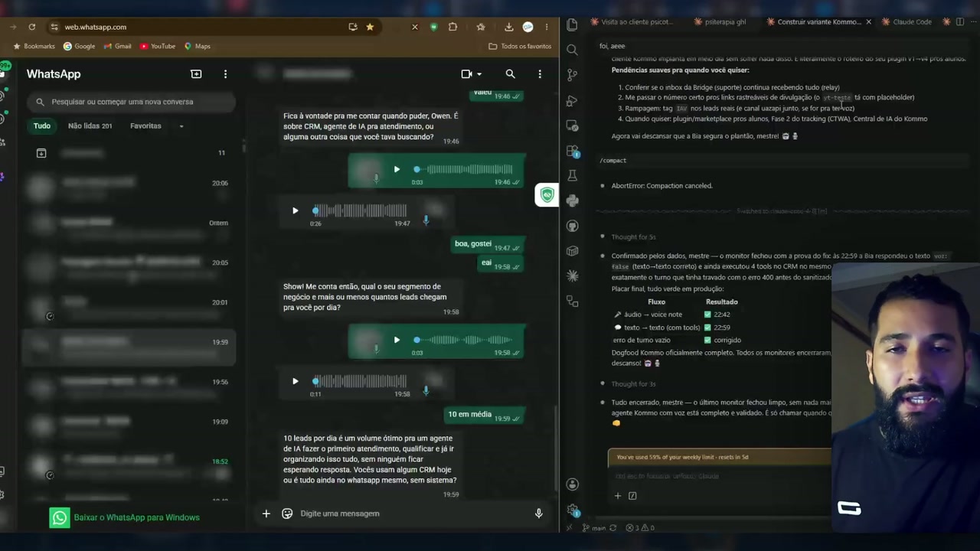
Task: Search within the open WhatsApp conversation
Action: tap(510, 74)
